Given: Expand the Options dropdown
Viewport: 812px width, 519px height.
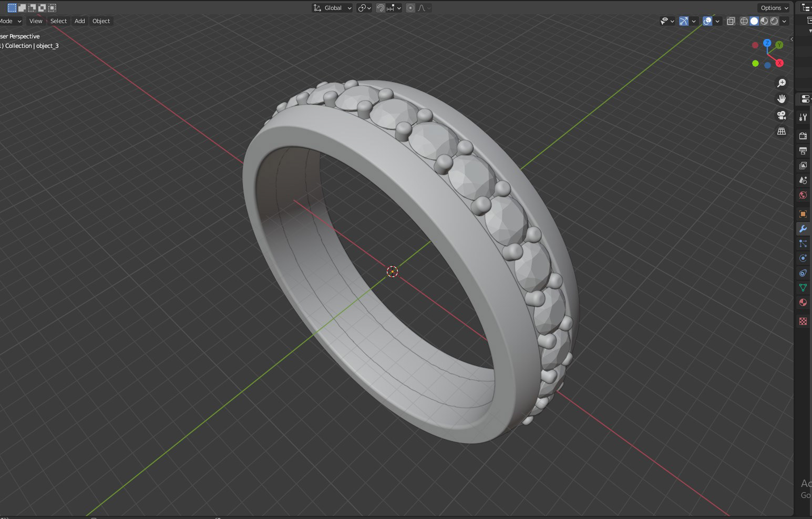Looking at the screenshot, I should click(x=774, y=8).
